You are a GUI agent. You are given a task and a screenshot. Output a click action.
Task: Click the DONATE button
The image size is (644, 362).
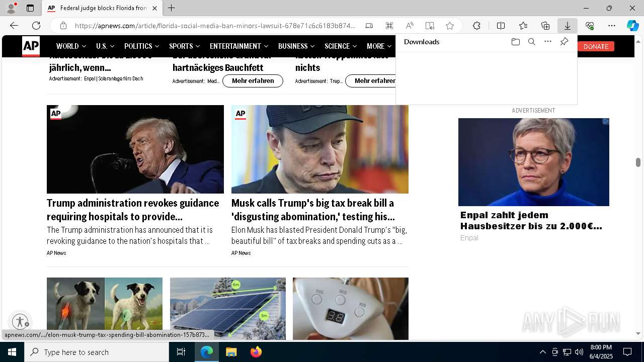(596, 46)
